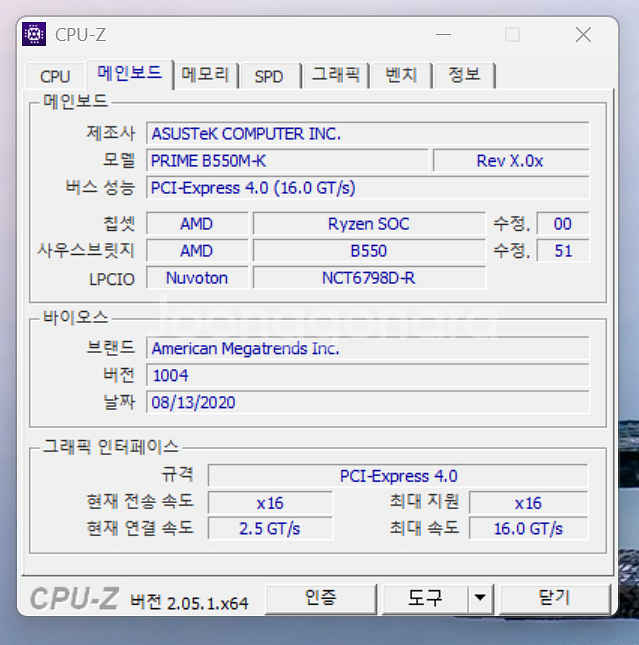Click the chipset revision value 00
The width and height of the screenshot is (639, 645).
[563, 224]
